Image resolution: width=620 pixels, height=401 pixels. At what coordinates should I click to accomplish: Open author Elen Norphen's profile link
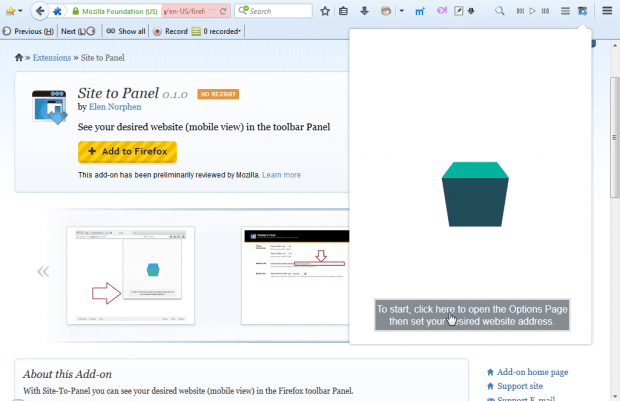[x=115, y=107]
